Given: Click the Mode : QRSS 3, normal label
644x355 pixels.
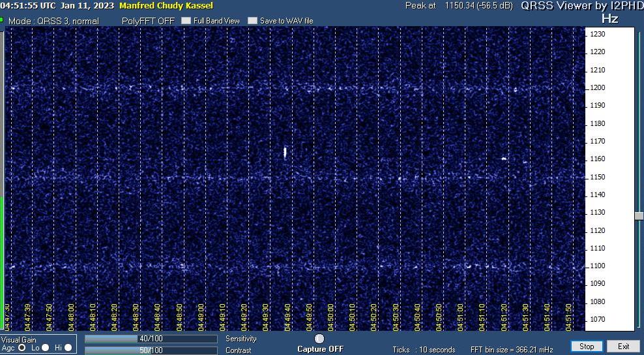Looking at the screenshot, I should pyautogui.click(x=54, y=21).
